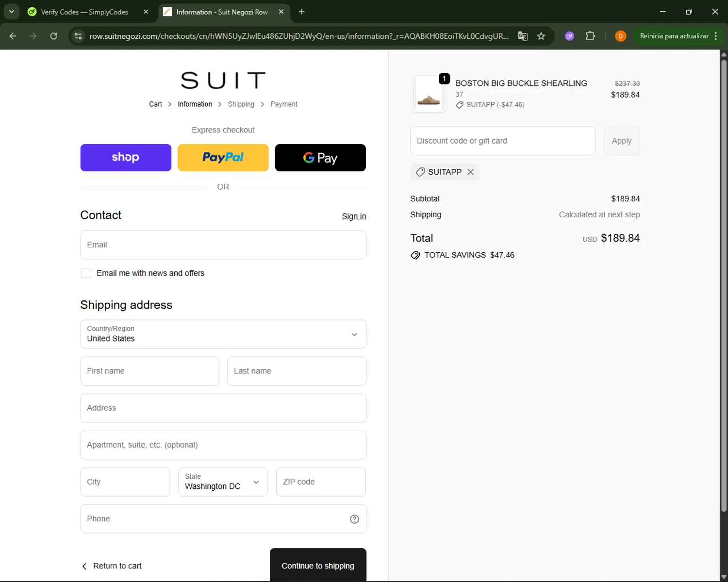Check out with PayPal
The width and height of the screenshot is (728, 582).
223,158
